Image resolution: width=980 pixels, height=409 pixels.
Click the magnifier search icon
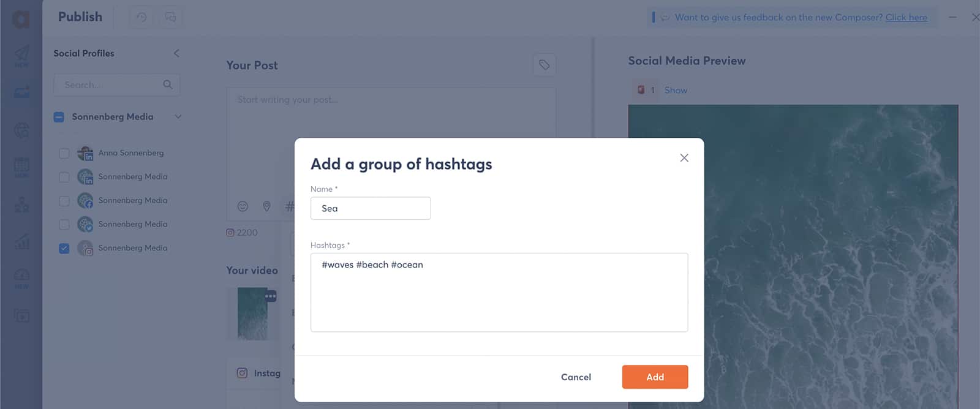[168, 84]
